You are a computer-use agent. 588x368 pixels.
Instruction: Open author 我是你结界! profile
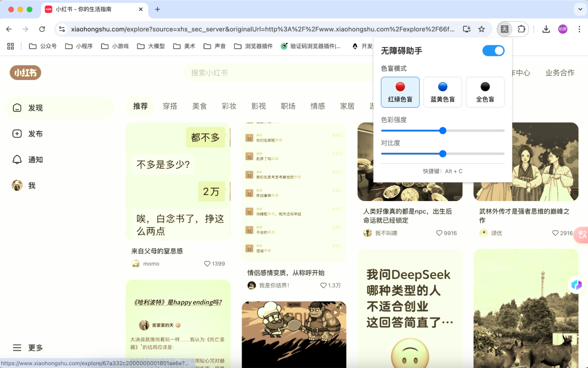269,285
